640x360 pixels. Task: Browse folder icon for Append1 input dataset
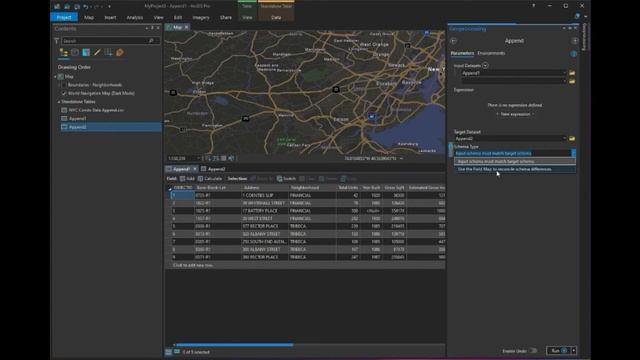(x=572, y=73)
